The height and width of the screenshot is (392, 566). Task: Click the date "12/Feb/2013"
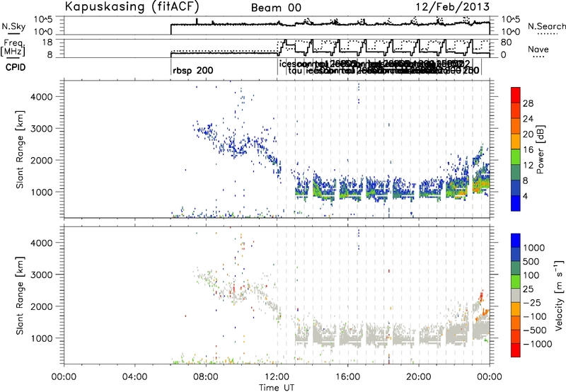(x=452, y=7)
